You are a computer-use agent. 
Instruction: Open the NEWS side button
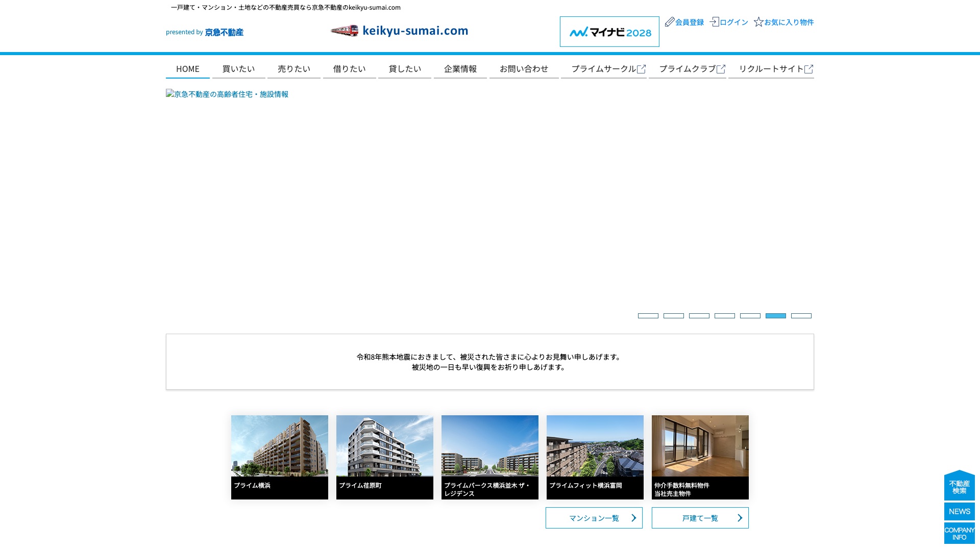click(960, 512)
